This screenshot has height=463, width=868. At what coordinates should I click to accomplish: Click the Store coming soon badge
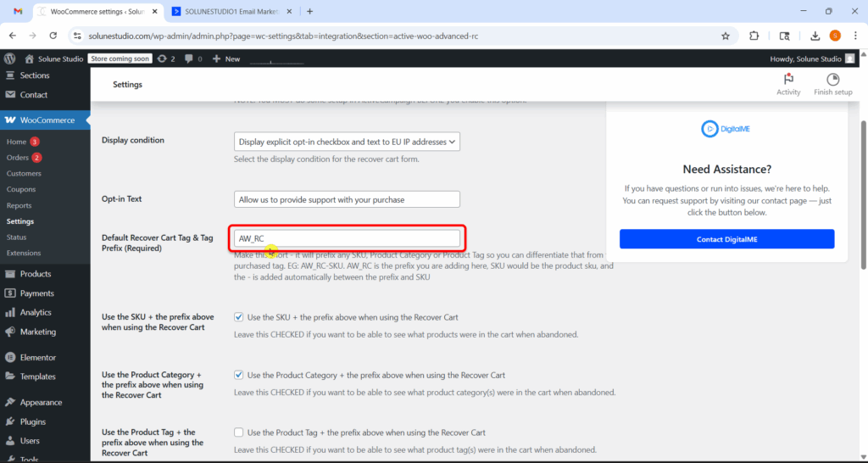[120, 59]
